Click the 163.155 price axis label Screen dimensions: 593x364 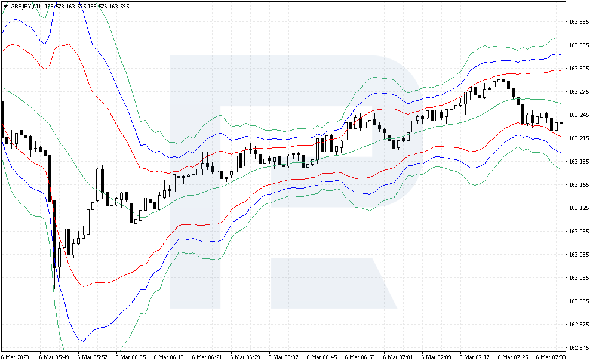coord(579,185)
